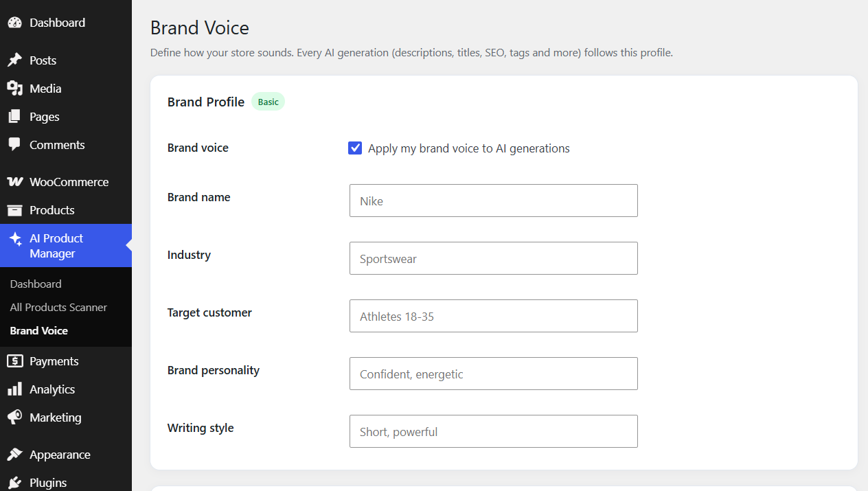This screenshot has width=868, height=491.
Task: Open the Appearance menu
Action: click(x=66, y=455)
